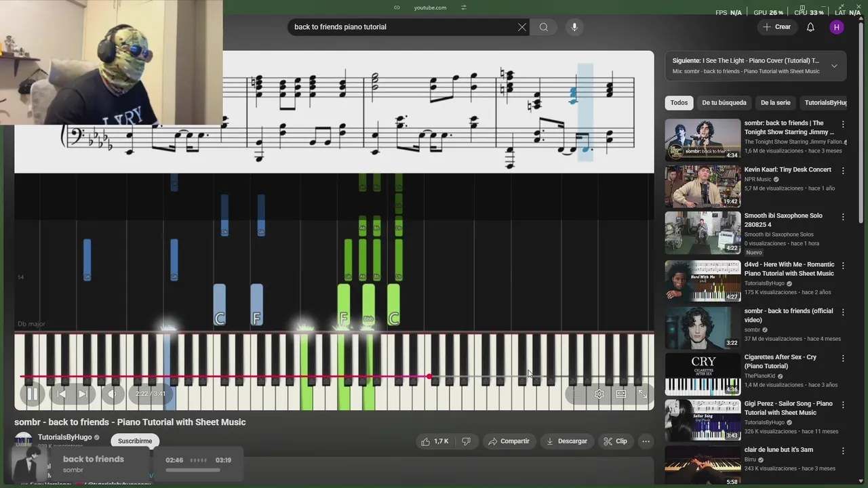
Task: Switch to theater mode
Action: pyautogui.click(x=621, y=394)
